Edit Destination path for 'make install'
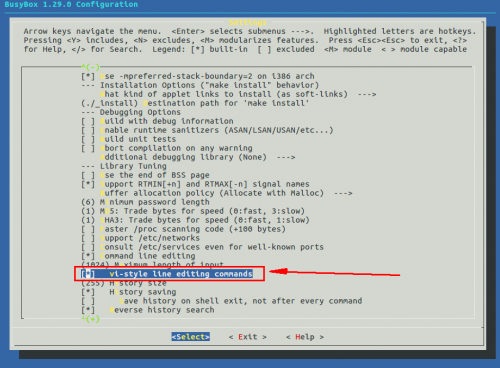 click(x=195, y=103)
